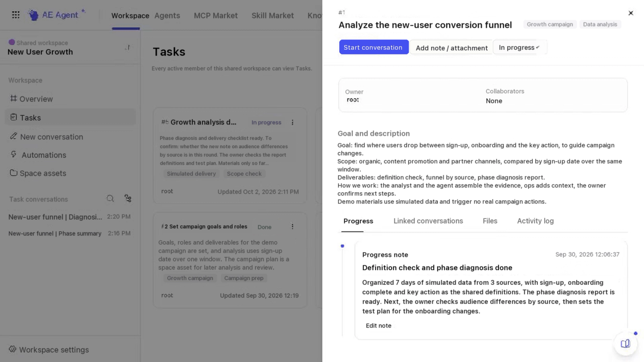Click the Collaborators None value
The image size is (644, 362).
point(494,101)
